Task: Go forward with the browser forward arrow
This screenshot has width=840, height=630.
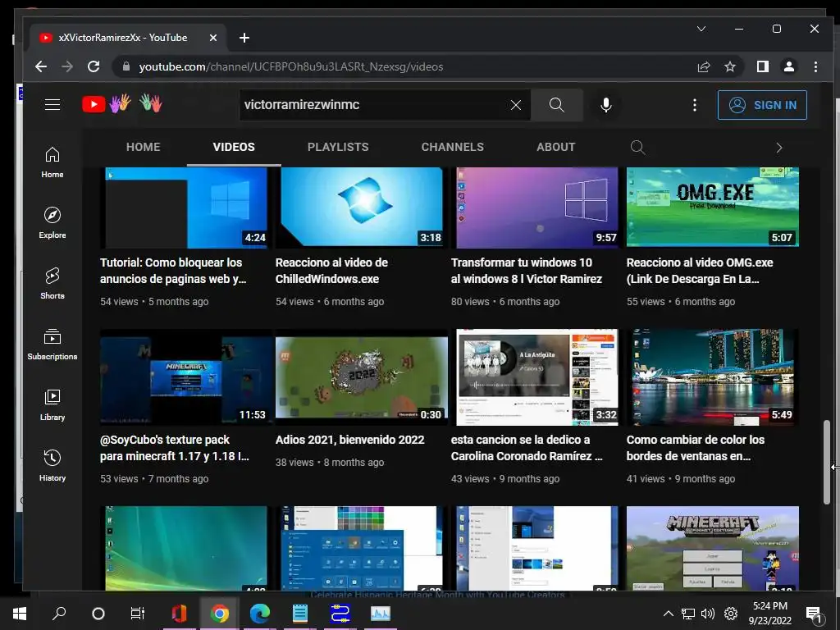Action: 67,66
